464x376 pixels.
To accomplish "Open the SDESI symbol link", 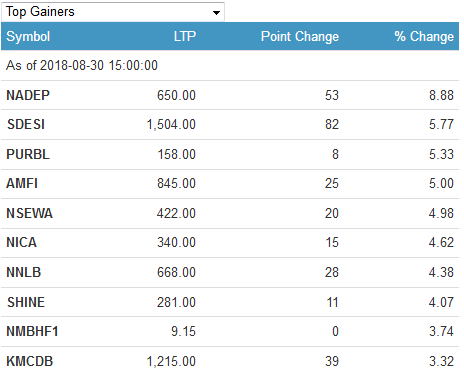I will [x=26, y=124].
